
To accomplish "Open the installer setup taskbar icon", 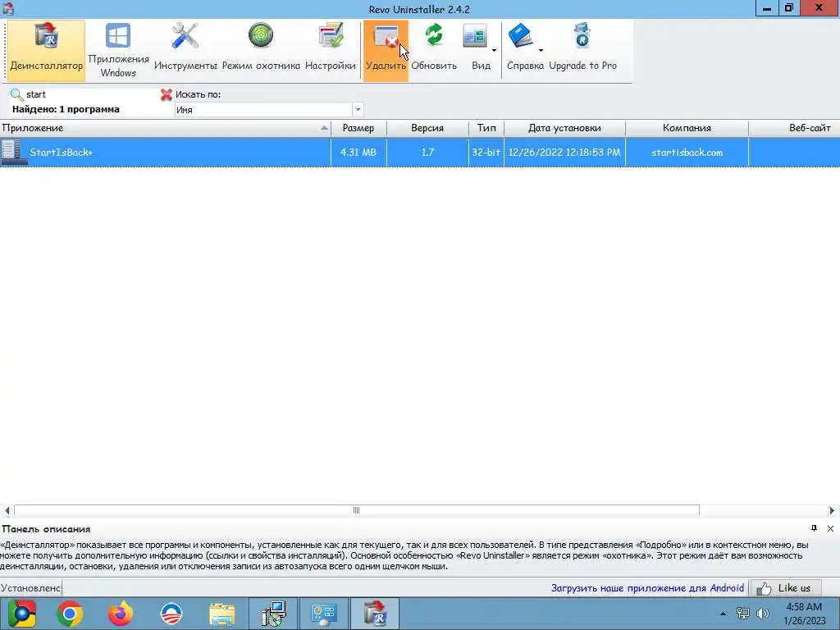I will pyautogui.click(x=274, y=614).
